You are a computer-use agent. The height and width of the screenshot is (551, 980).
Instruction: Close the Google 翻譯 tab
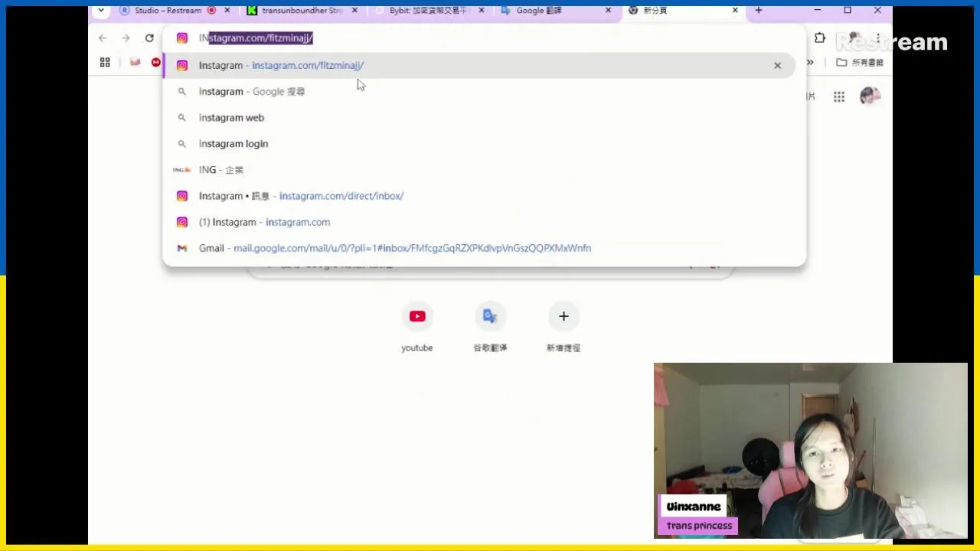click(x=609, y=11)
